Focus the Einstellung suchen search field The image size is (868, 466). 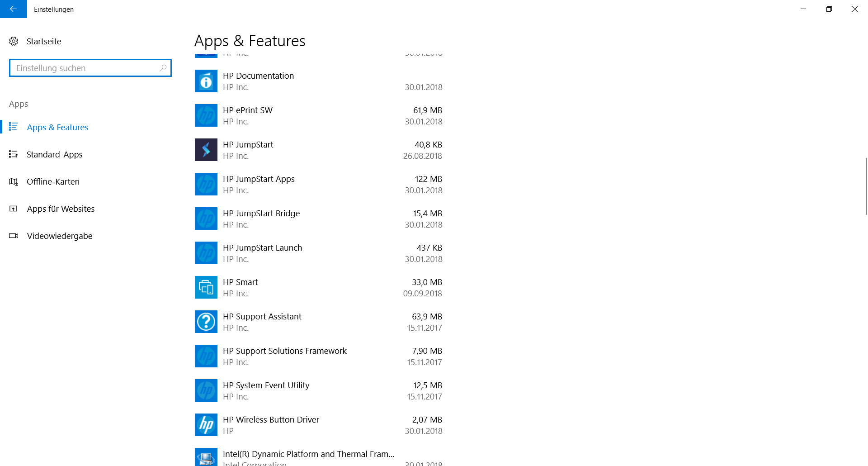[90, 68]
